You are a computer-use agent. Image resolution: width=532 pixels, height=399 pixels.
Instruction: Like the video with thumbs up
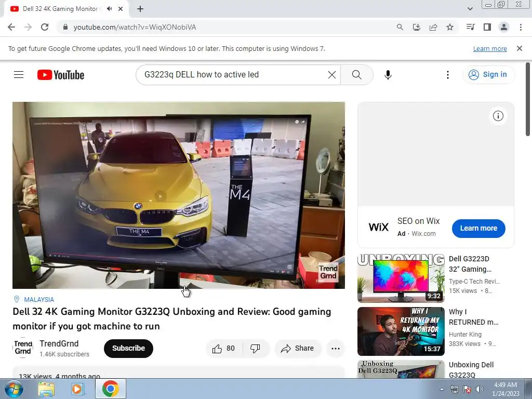pyautogui.click(x=223, y=349)
